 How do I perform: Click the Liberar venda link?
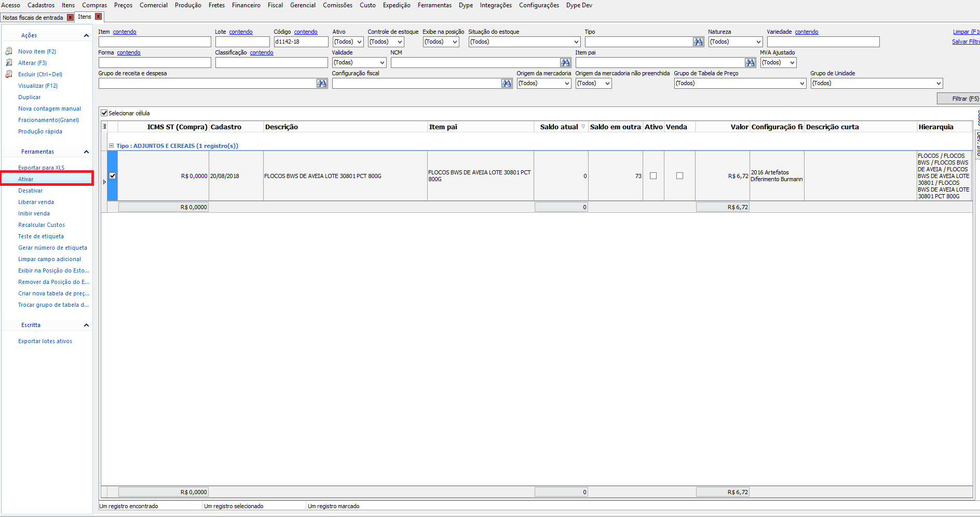pyautogui.click(x=36, y=202)
